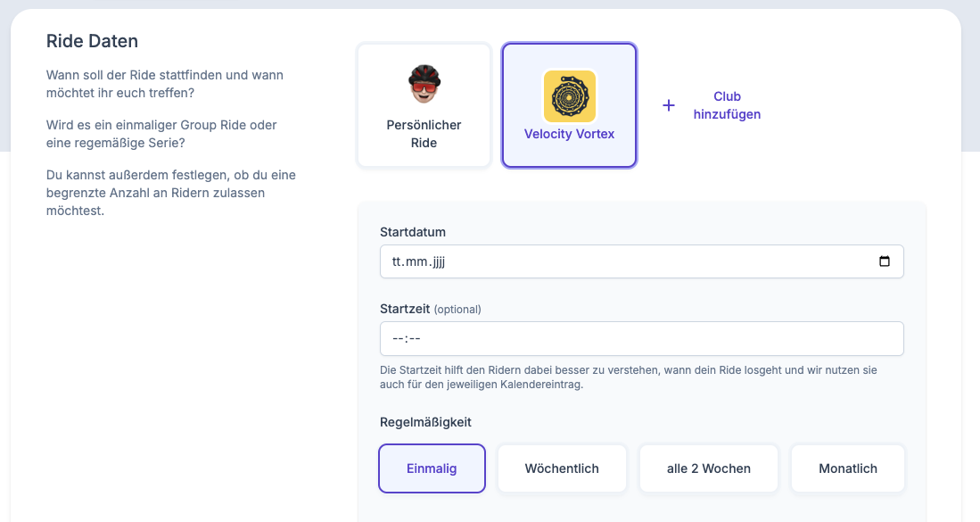Click the plus icon beside Club hinzufügen
This screenshot has height=522, width=980.
coord(669,105)
